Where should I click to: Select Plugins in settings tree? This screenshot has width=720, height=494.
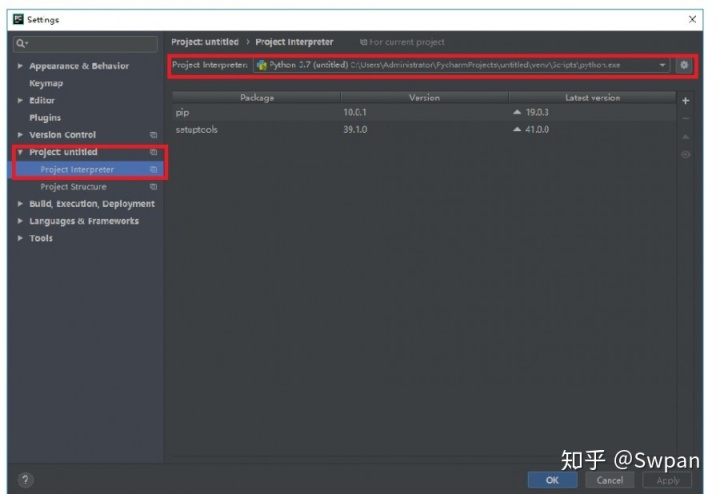click(45, 118)
